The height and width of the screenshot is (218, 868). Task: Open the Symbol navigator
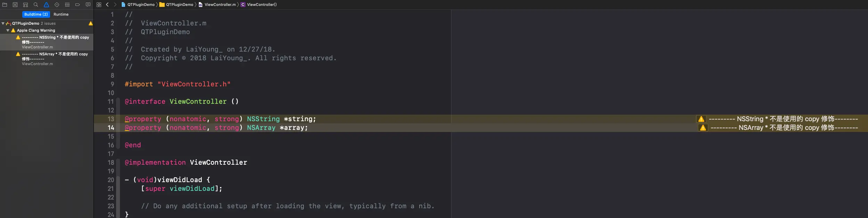click(25, 5)
